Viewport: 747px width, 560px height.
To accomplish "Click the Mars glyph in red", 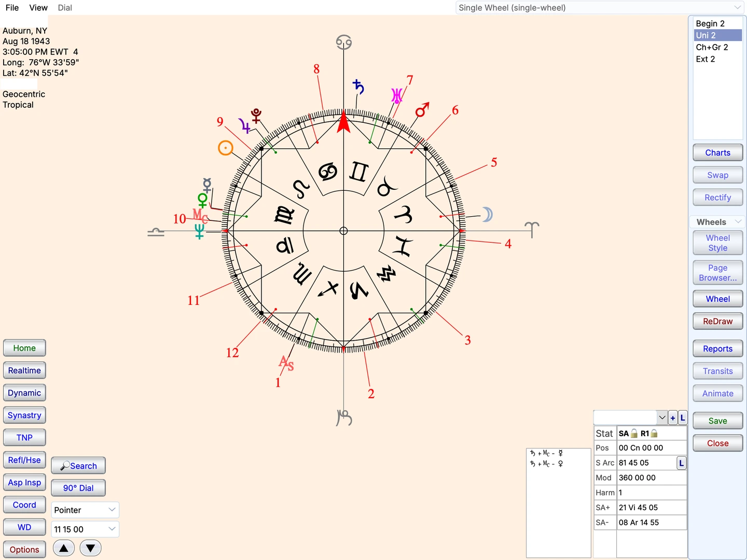I will pyautogui.click(x=422, y=109).
